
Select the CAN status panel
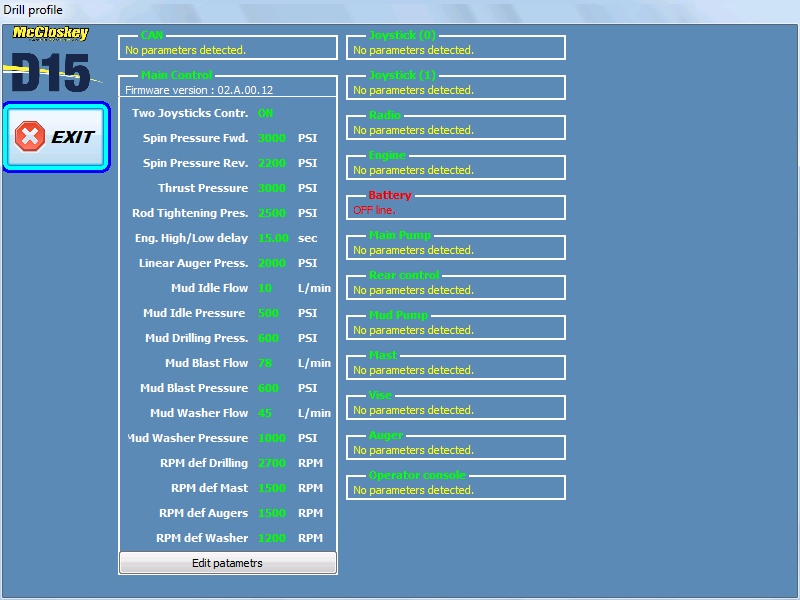coord(227,48)
